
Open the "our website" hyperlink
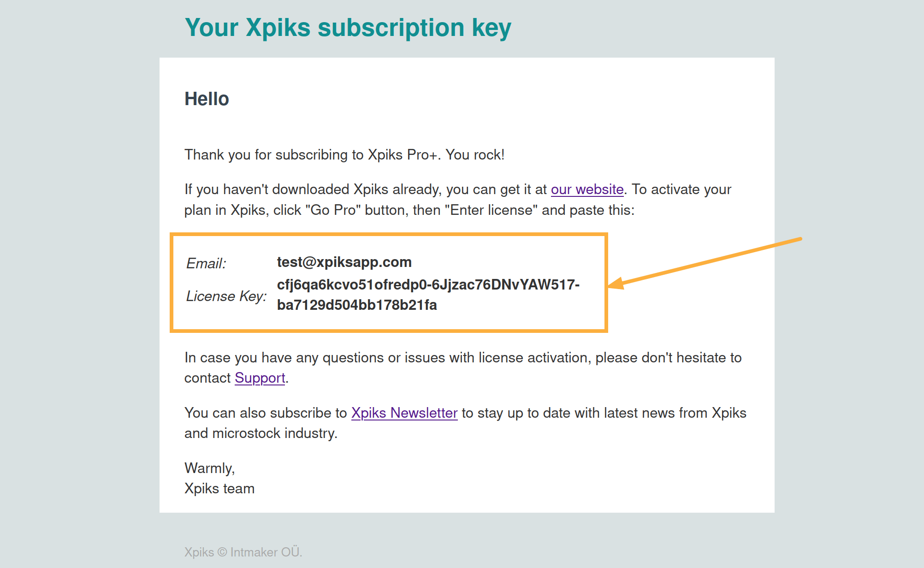click(x=586, y=189)
